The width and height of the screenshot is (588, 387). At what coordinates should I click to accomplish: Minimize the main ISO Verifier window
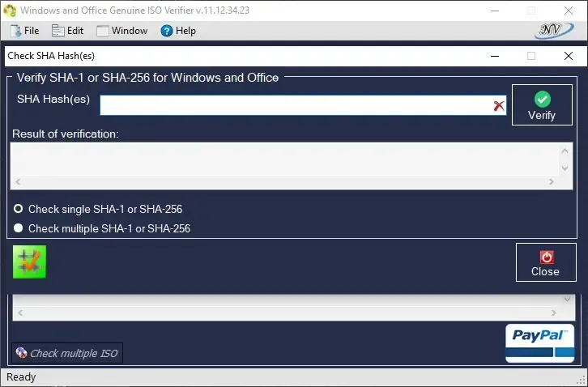(x=495, y=11)
